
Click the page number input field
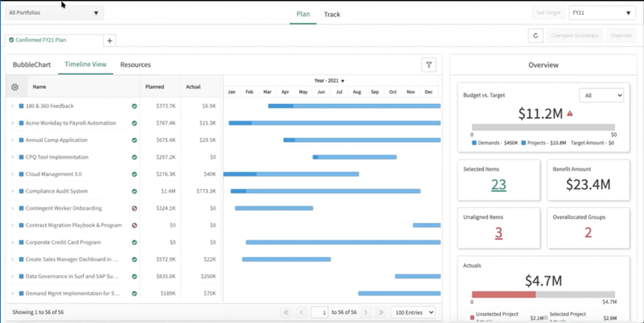pyautogui.click(x=320, y=313)
